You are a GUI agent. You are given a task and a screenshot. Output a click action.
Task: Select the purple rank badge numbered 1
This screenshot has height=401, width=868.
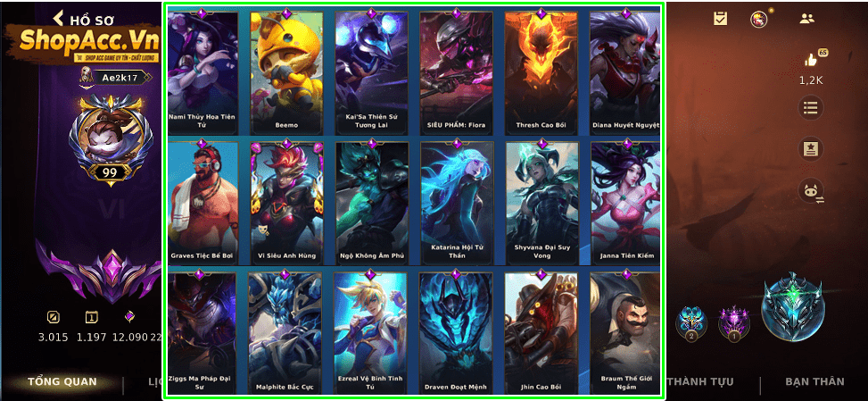tap(734, 323)
